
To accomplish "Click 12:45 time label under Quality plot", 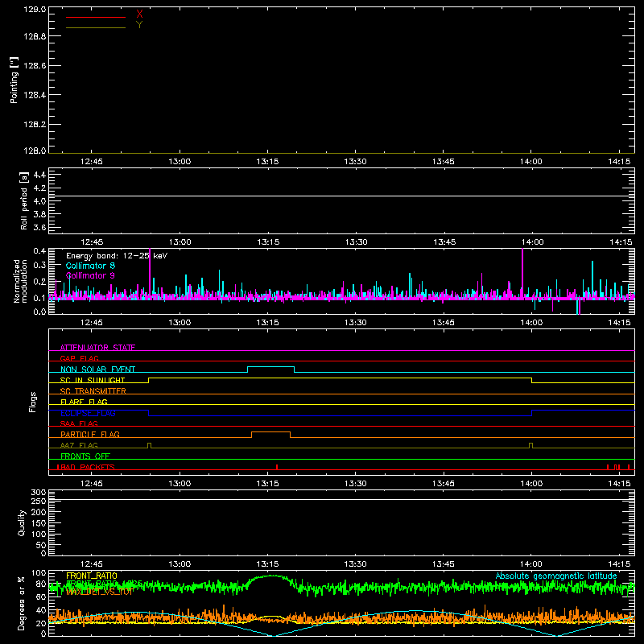I will click(x=92, y=564).
